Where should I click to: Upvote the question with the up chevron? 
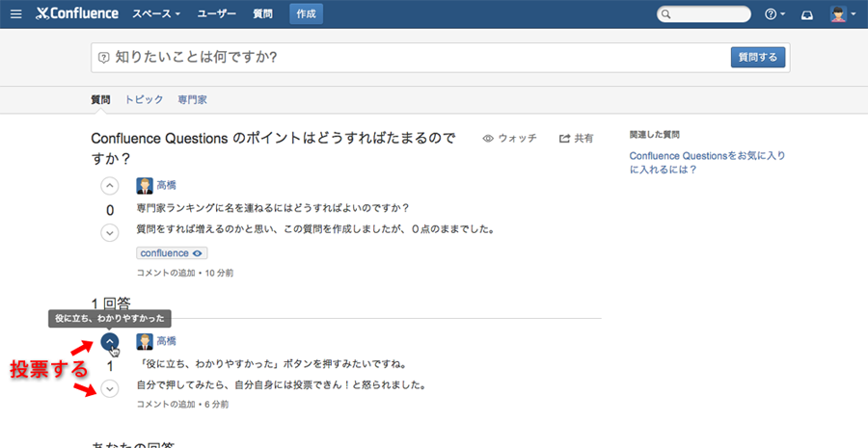point(110,186)
